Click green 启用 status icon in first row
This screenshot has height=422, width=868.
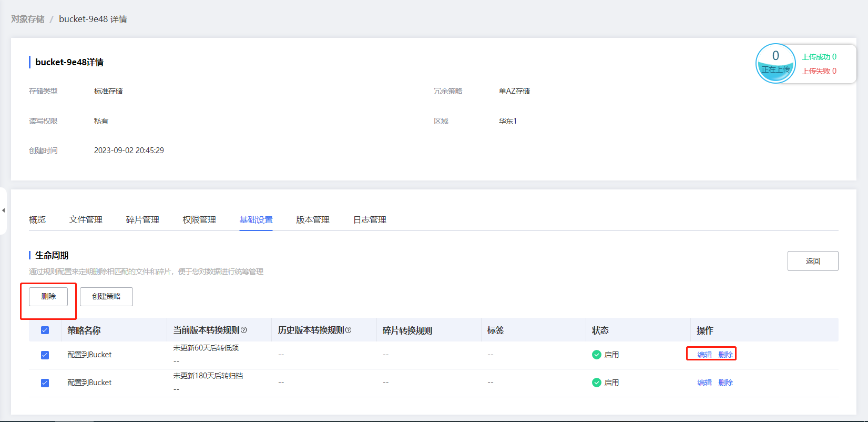pyautogui.click(x=596, y=355)
